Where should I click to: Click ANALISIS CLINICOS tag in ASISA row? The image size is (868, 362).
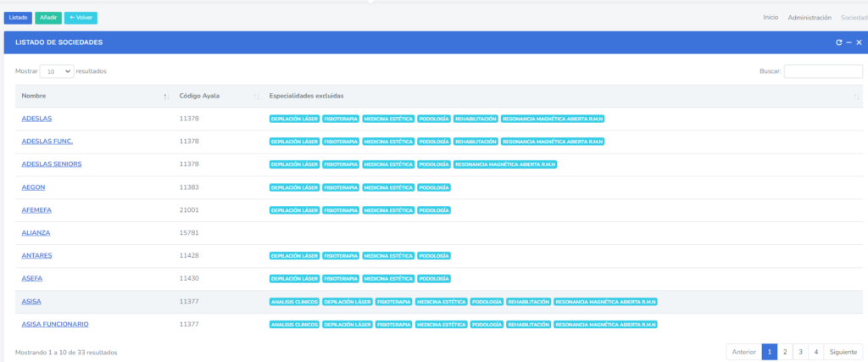point(294,302)
